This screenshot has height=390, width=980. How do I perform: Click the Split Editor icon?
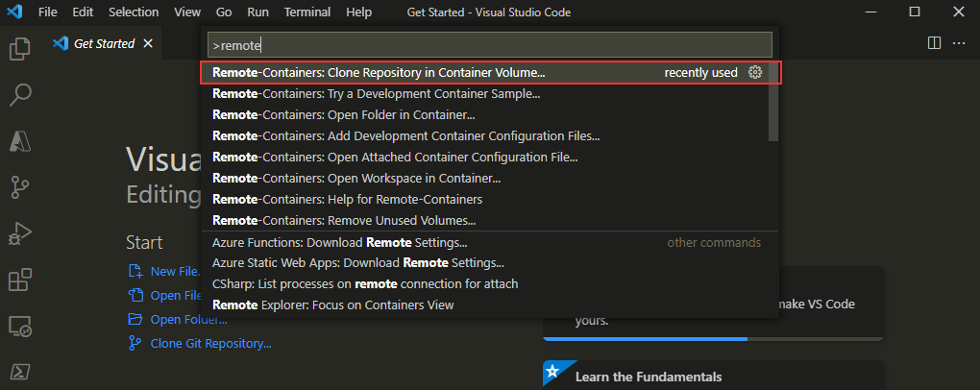pyautogui.click(x=935, y=43)
